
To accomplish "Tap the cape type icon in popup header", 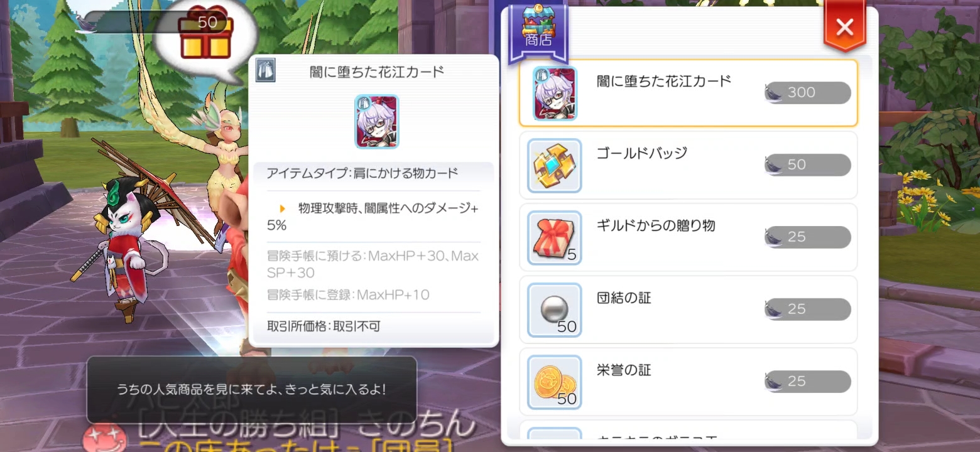I will 265,72.
